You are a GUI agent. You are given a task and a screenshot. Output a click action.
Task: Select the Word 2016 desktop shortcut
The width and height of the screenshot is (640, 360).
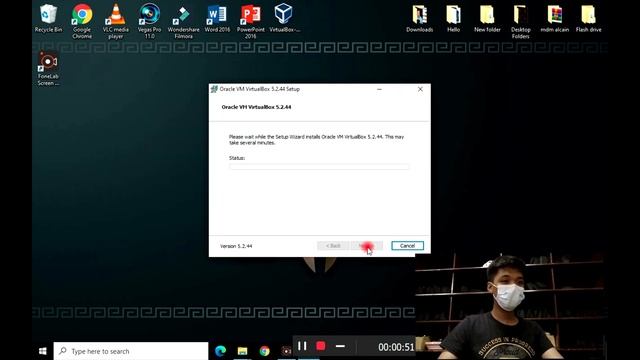[x=217, y=18]
